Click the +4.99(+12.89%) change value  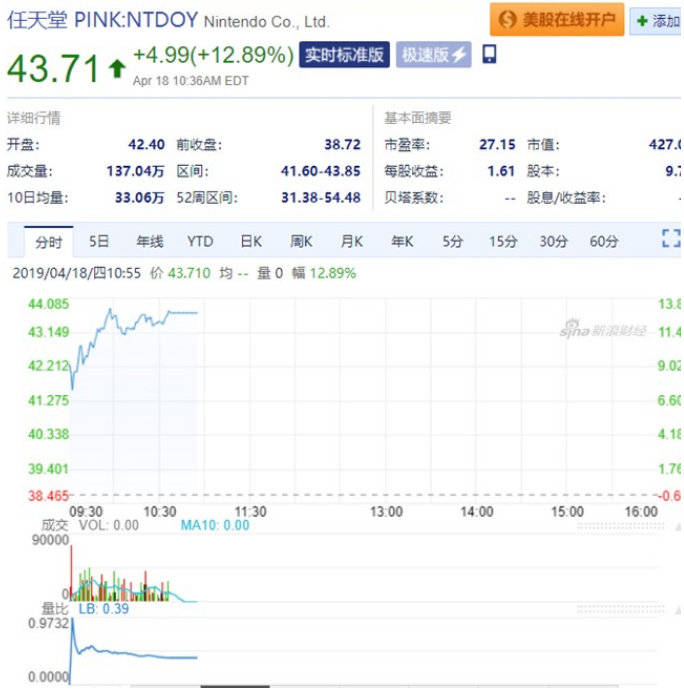(x=213, y=56)
